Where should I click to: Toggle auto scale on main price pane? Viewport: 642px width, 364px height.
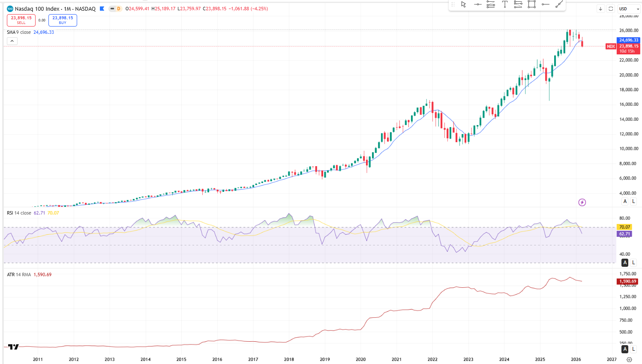(625, 201)
